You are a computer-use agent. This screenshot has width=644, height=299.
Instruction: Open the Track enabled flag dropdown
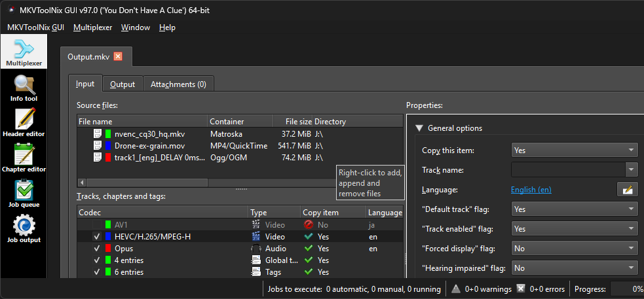575,229
